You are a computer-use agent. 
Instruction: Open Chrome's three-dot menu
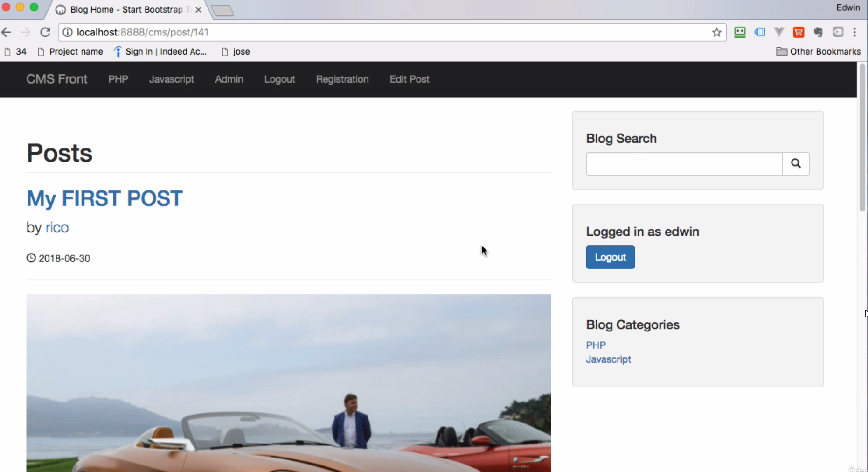point(854,32)
